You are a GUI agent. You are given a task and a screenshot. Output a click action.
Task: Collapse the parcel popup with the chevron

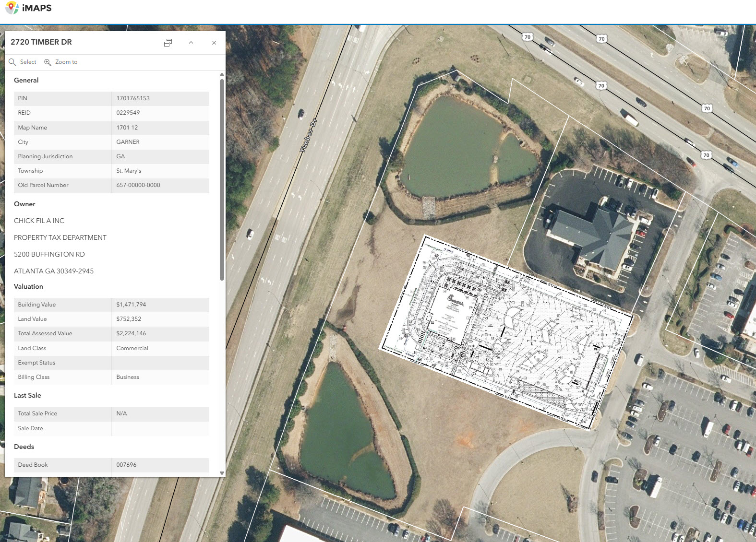point(191,43)
